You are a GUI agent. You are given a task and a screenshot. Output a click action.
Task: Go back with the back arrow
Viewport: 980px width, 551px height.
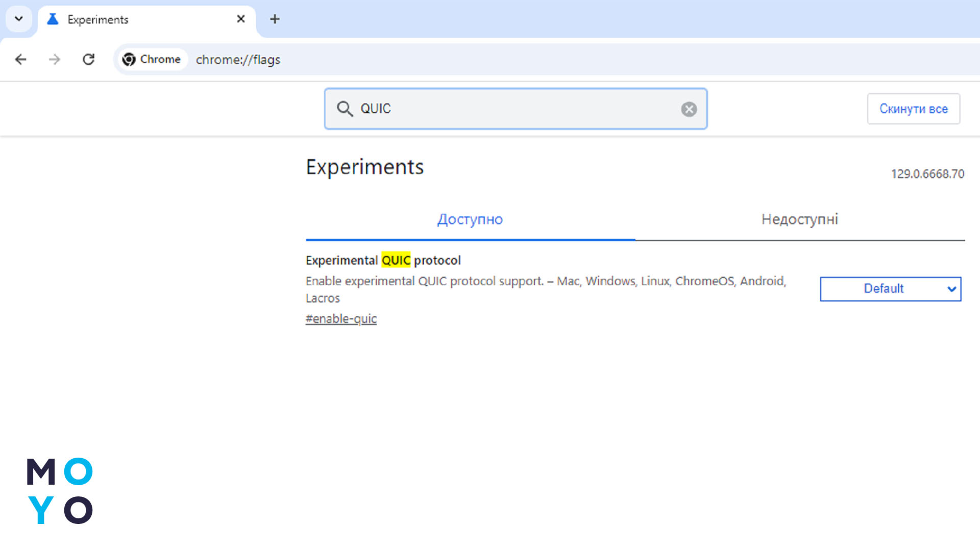tap(20, 60)
